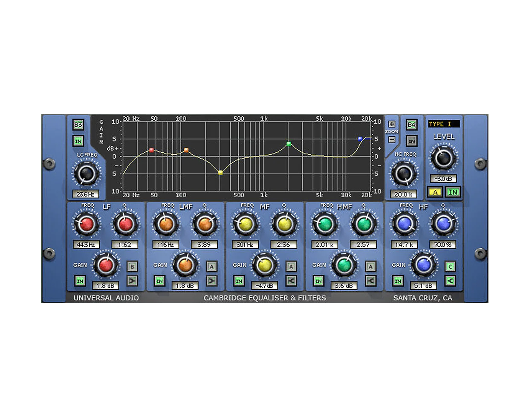Click the LF band shelf shape button
The image size is (532, 418).
tap(132, 280)
